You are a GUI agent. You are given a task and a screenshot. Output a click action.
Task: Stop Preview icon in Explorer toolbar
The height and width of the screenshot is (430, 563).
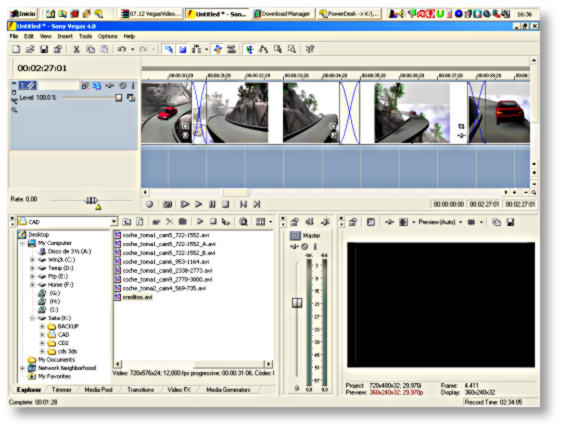pyautogui.click(x=213, y=222)
